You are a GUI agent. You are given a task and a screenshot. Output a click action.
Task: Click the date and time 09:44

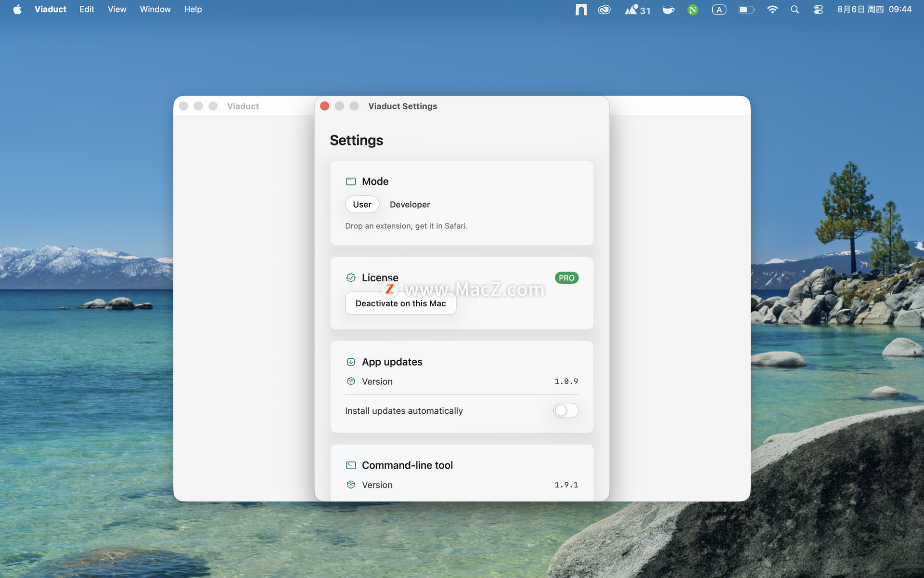click(874, 10)
